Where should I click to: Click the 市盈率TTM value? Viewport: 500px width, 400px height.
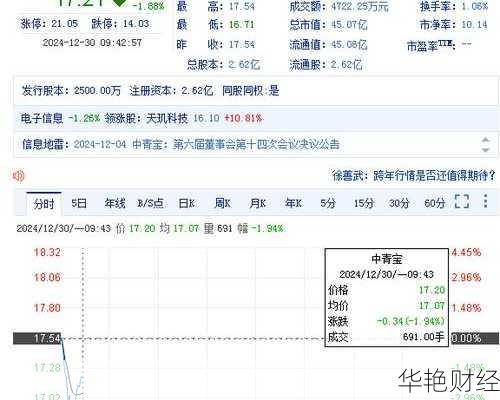tap(467, 44)
